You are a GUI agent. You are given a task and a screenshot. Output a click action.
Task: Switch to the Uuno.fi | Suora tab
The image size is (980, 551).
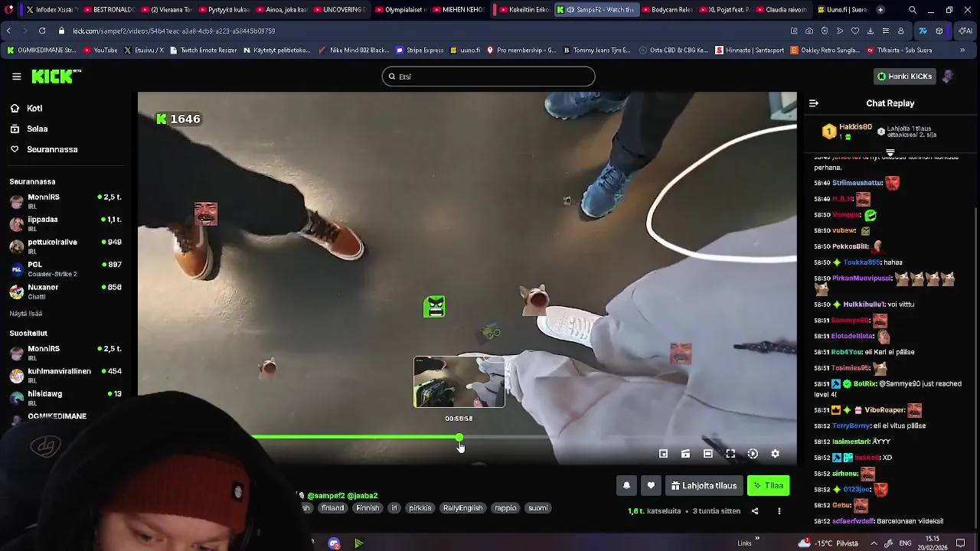842,10
